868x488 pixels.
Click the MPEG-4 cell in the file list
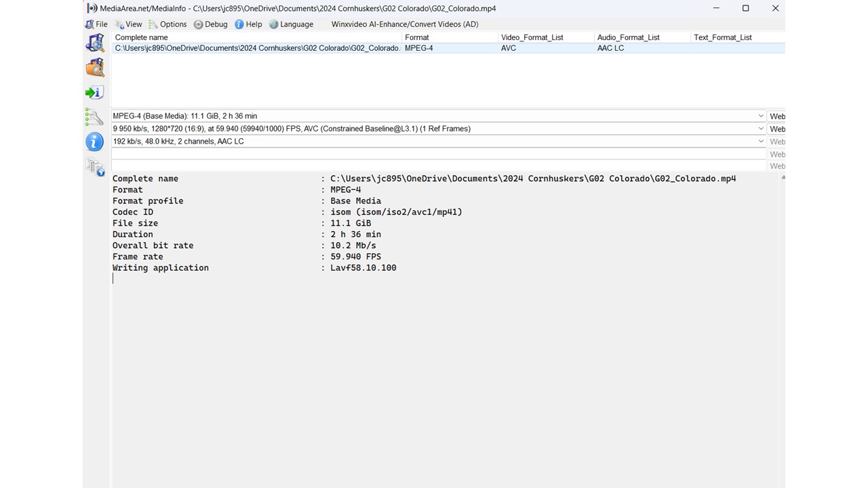coord(419,48)
